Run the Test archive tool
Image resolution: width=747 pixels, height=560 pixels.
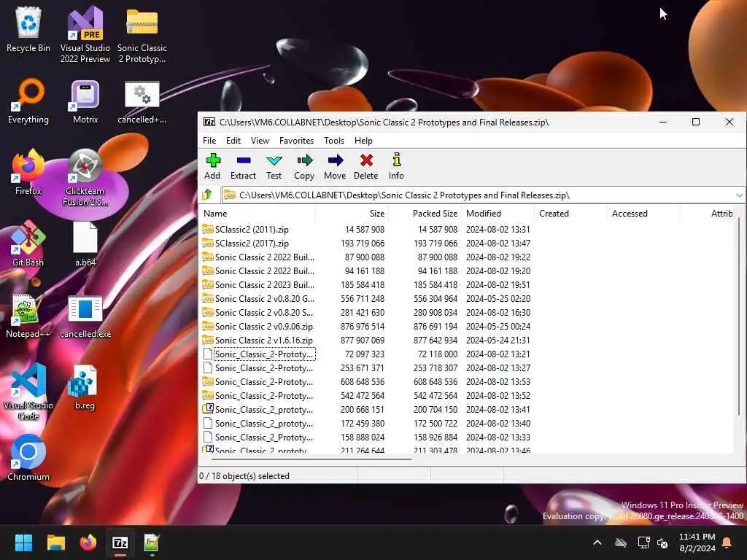[x=274, y=166]
